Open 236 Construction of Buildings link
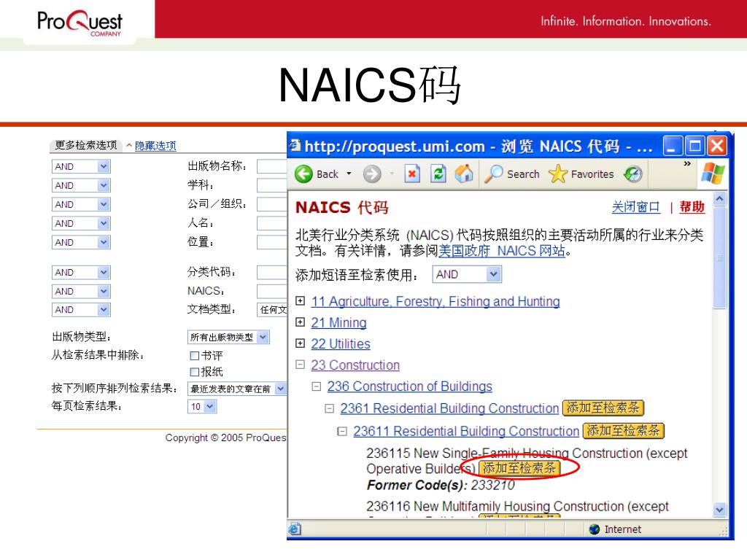The image size is (747, 560). [x=410, y=386]
